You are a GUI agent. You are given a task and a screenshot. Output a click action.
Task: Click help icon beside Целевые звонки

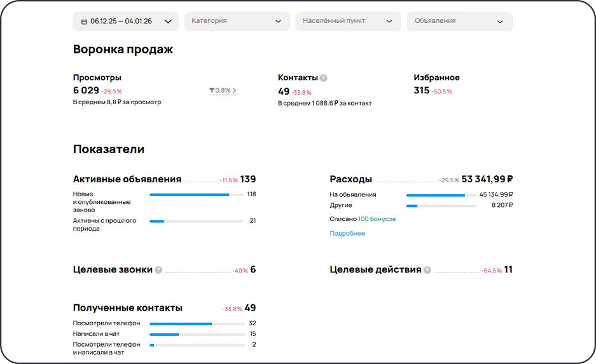tap(158, 270)
